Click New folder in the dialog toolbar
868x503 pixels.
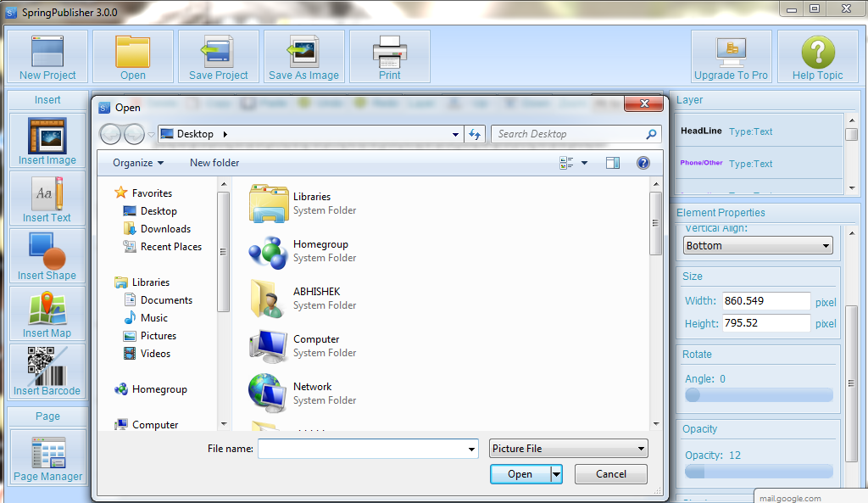[x=214, y=163]
